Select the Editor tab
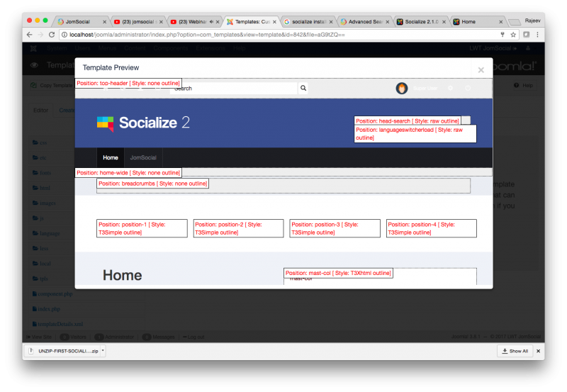This screenshot has height=392, width=567. pyautogui.click(x=40, y=111)
